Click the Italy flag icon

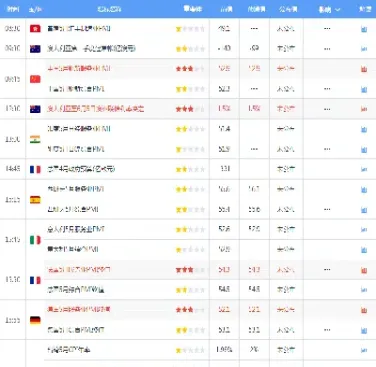pos(35,240)
